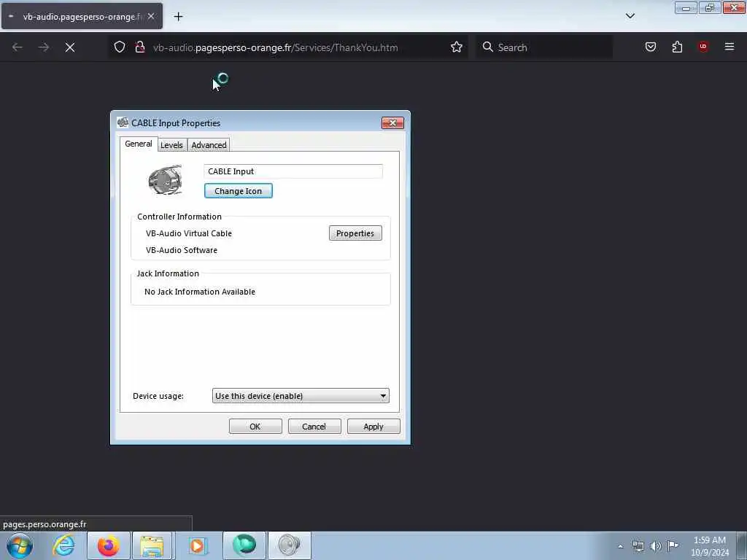Open tracking protection shield icon

click(120, 47)
